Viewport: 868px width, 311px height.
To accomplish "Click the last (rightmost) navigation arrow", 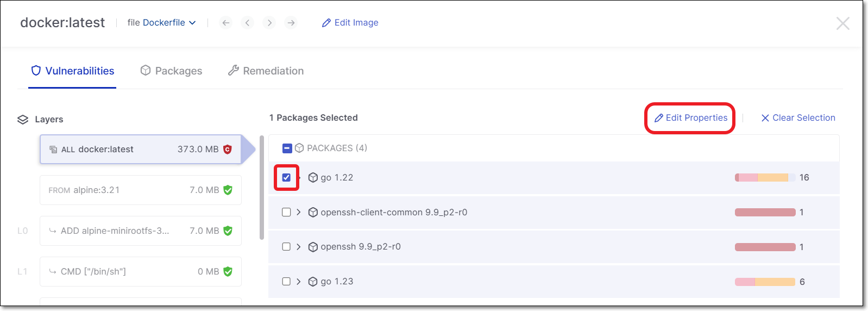I will [x=291, y=23].
